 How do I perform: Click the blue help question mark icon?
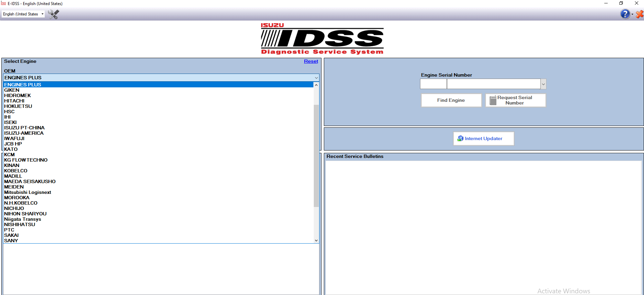point(625,14)
